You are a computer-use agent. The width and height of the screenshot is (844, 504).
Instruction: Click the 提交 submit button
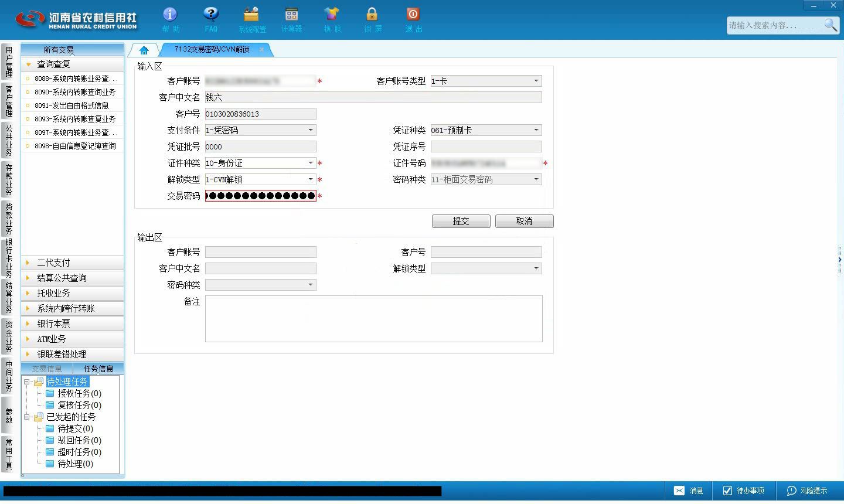(x=461, y=221)
